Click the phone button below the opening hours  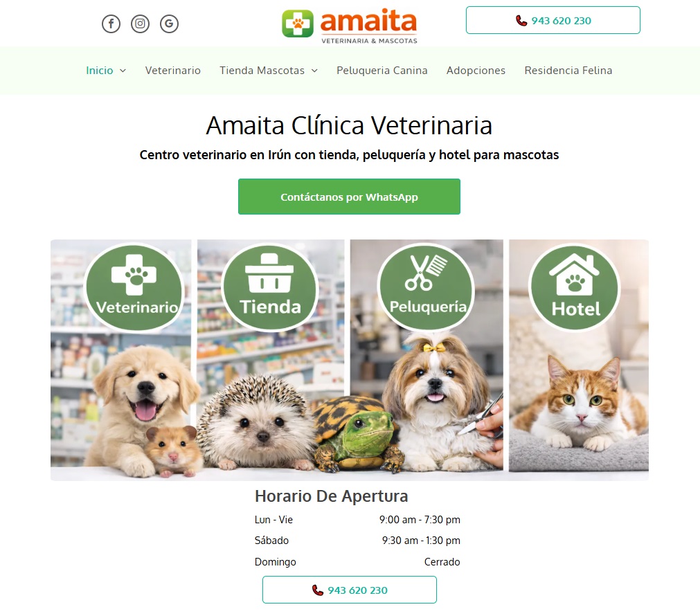click(350, 590)
